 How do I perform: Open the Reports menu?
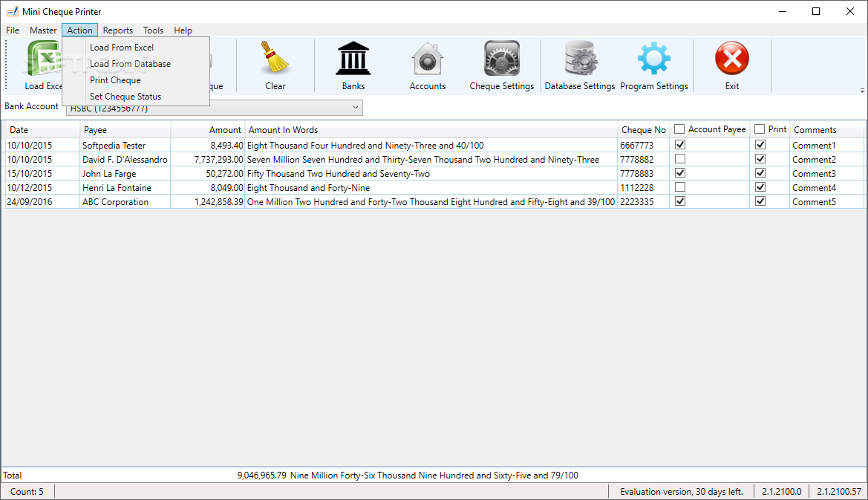(118, 30)
